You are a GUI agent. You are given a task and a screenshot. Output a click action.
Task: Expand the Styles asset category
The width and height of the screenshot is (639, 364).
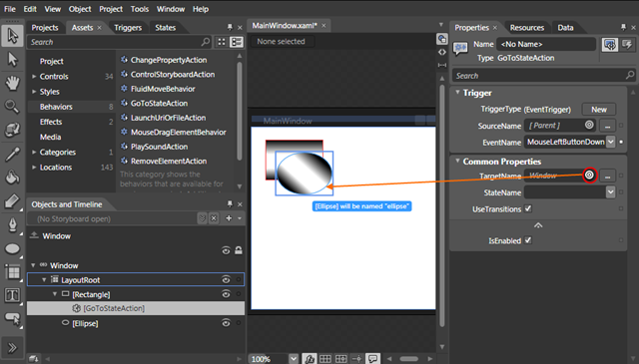[34, 91]
